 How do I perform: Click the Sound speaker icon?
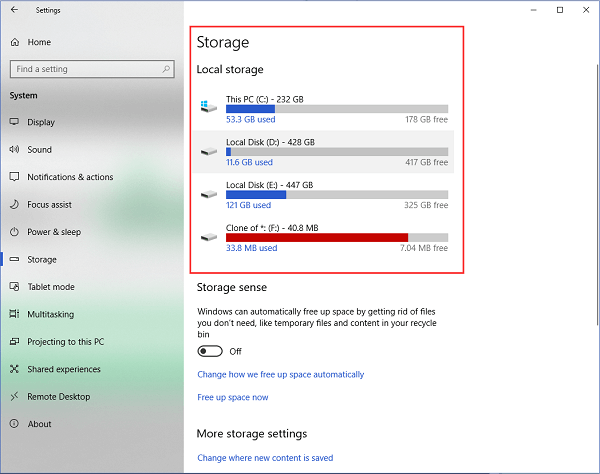[15, 150]
